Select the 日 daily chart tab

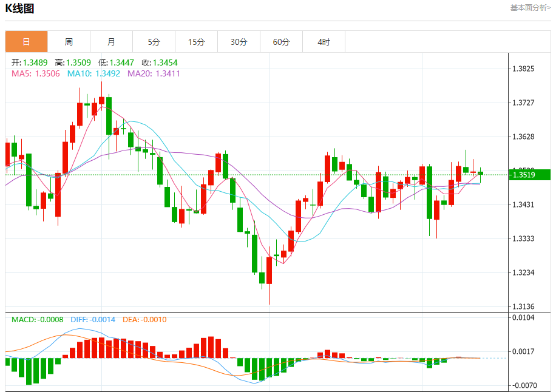click(26, 42)
